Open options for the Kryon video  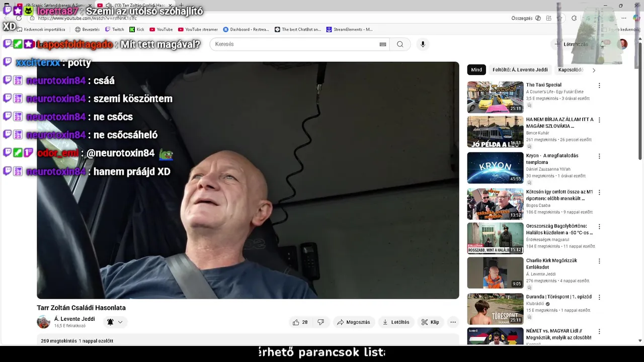click(599, 156)
